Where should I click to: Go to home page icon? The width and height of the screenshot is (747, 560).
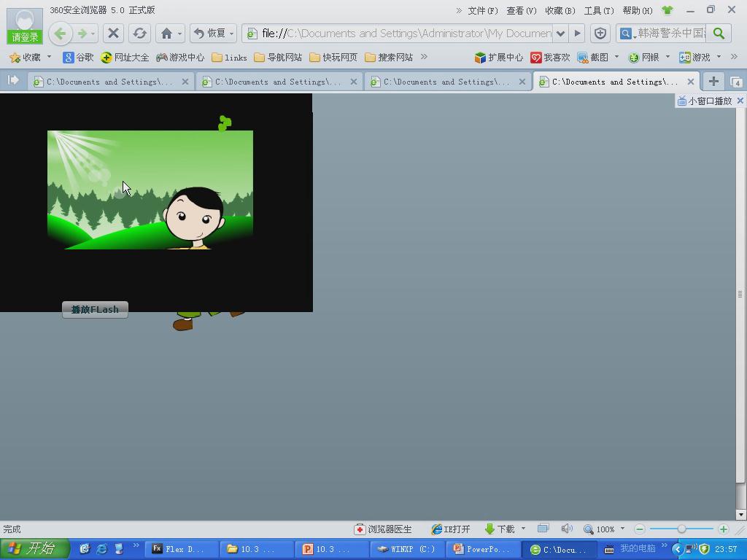(x=166, y=34)
